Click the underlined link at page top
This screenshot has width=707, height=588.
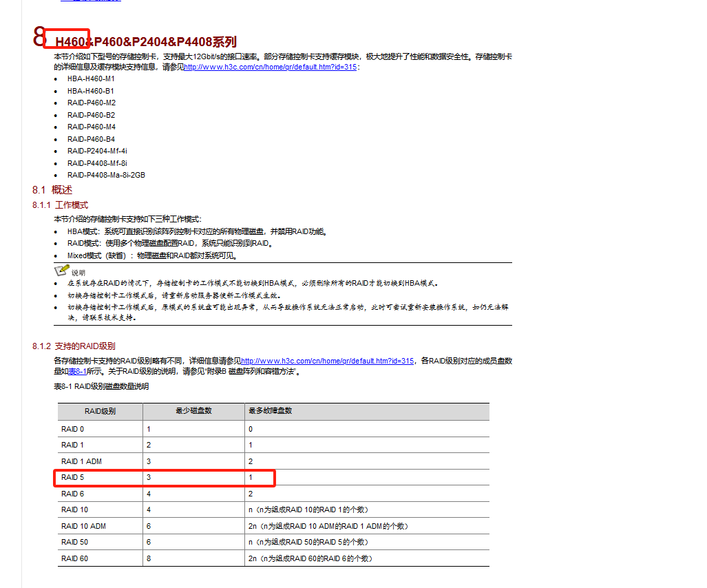[91, 1]
